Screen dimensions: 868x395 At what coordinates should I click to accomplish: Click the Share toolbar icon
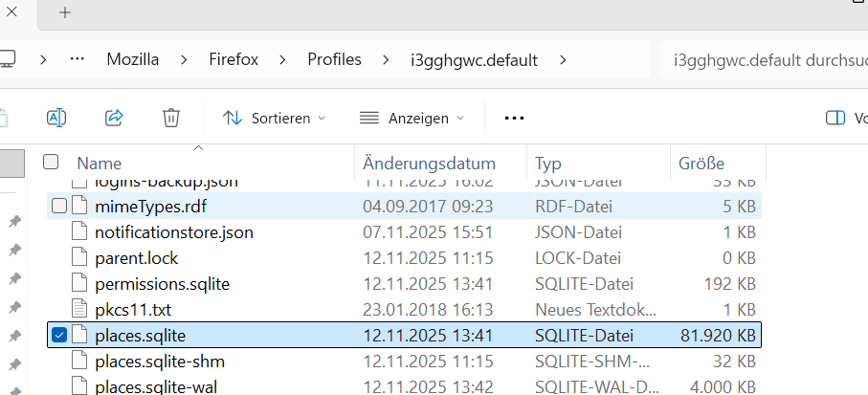(114, 118)
